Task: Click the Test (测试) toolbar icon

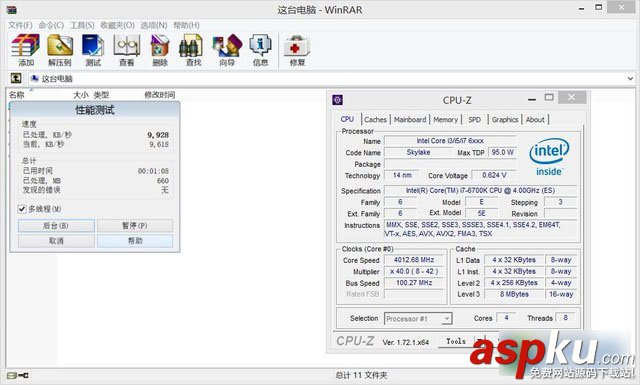Action: click(x=93, y=50)
